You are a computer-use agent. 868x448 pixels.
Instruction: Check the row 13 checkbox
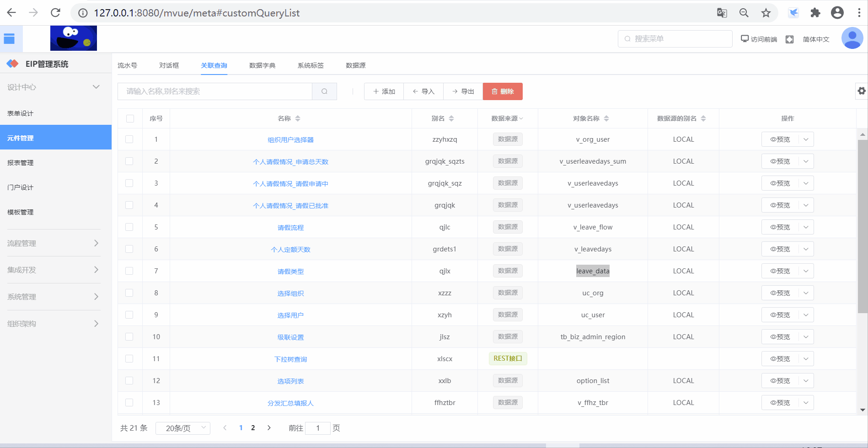click(129, 403)
